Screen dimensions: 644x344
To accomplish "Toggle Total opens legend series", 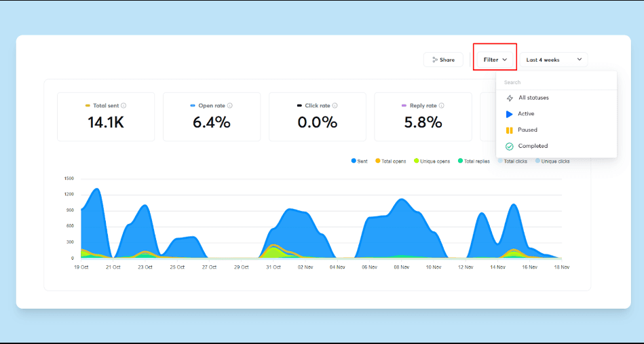I will tap(391, 161).
